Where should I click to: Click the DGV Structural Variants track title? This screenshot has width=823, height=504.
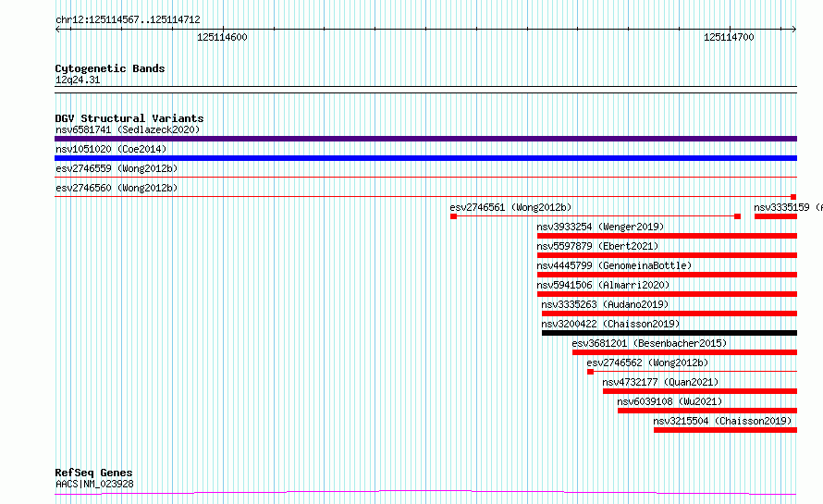point(129,118)
